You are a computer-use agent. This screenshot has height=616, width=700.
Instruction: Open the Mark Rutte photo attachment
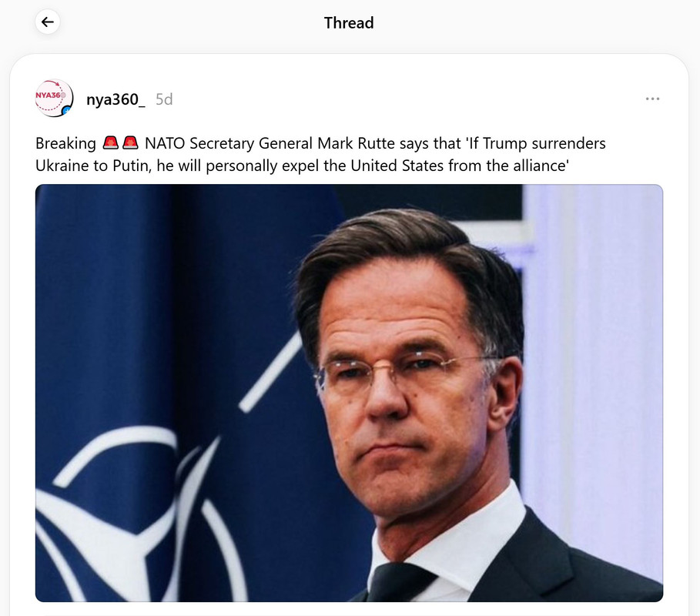(349, 393)
